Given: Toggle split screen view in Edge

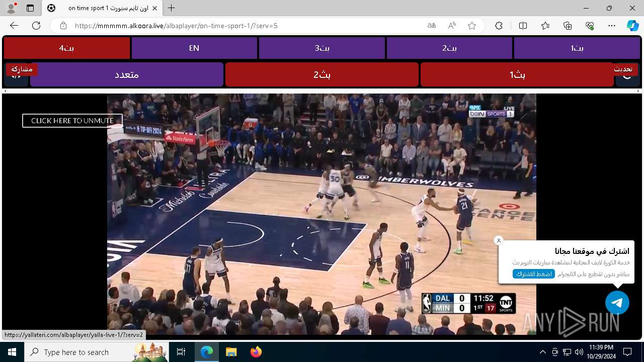Looking at the screenshot, I should tap(523, 26).
